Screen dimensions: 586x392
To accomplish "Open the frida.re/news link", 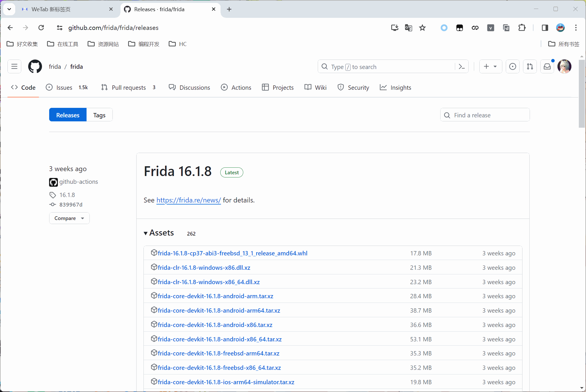I will point(188,200).
